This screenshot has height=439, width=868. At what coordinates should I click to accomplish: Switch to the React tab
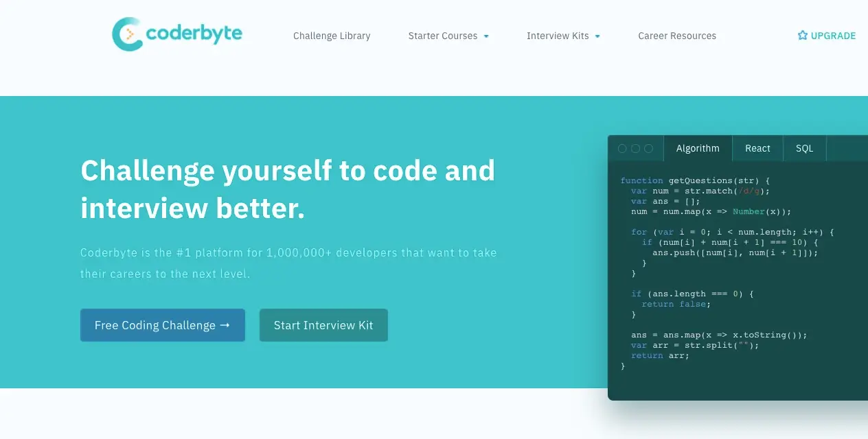tap(757, 148)
